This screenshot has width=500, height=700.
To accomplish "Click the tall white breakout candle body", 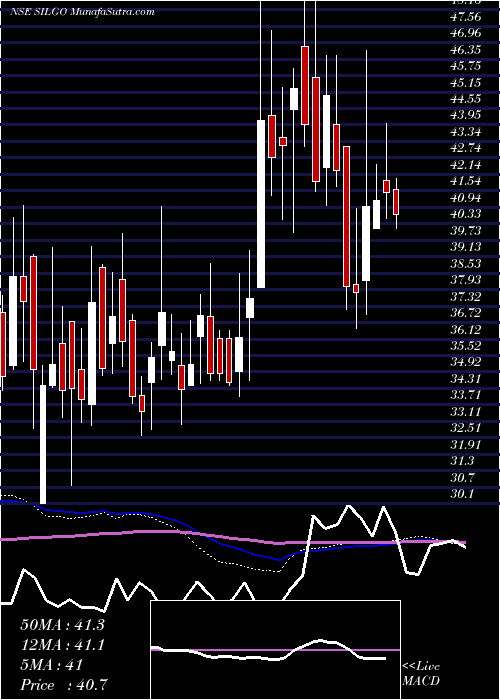I will click(261, 204).
